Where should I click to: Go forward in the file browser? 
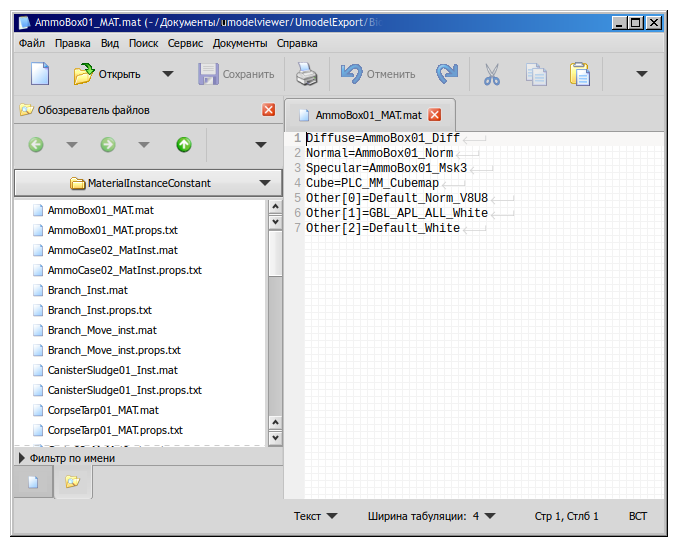[108, 144]
